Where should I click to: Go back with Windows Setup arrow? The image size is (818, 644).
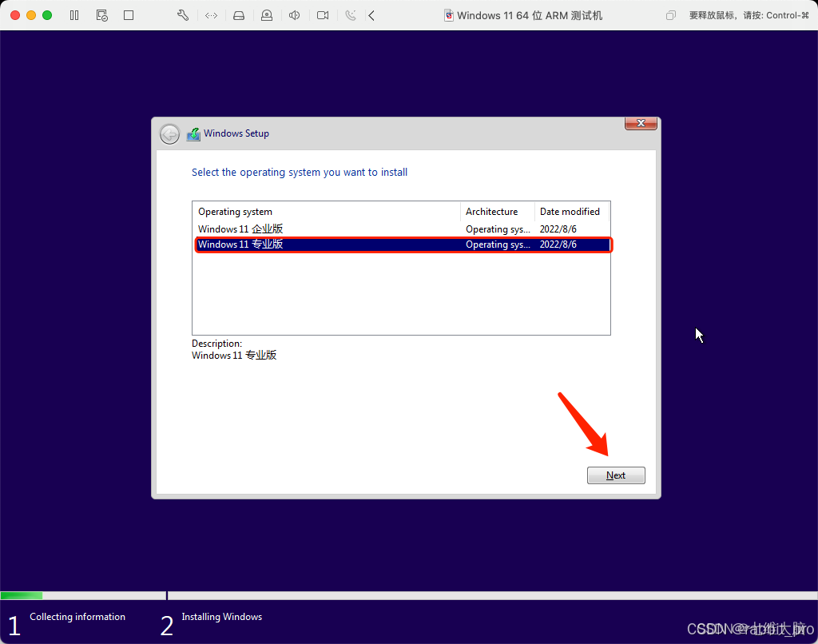(x=169, y=134)
